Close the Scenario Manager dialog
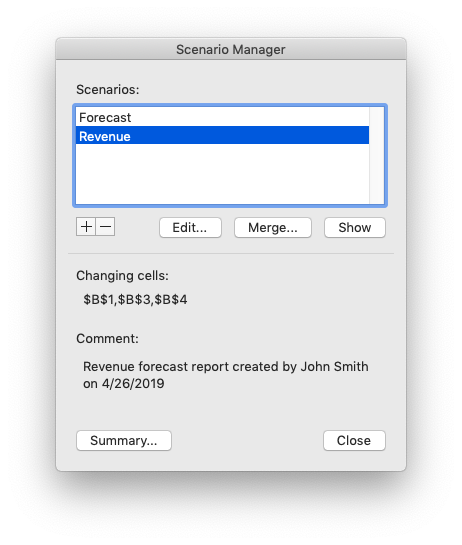462x545 pixels. click(x=354, y=440)
